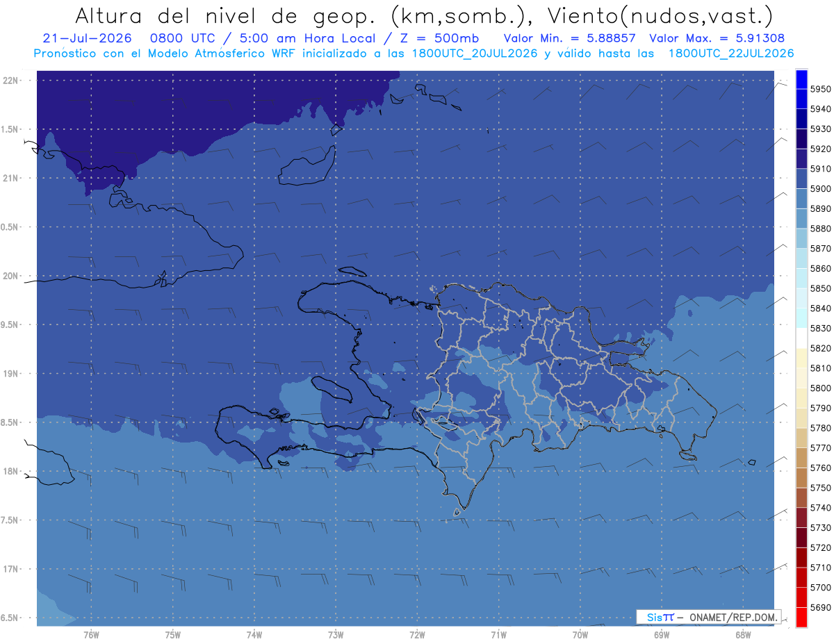The height and width of the screenshot is (644, 834).
Task: Click the '5820' legend value
Action: click(x=819, y=348)
